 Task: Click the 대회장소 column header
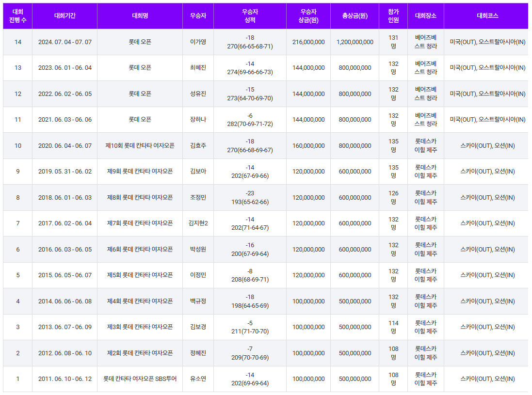coord(425,16)
